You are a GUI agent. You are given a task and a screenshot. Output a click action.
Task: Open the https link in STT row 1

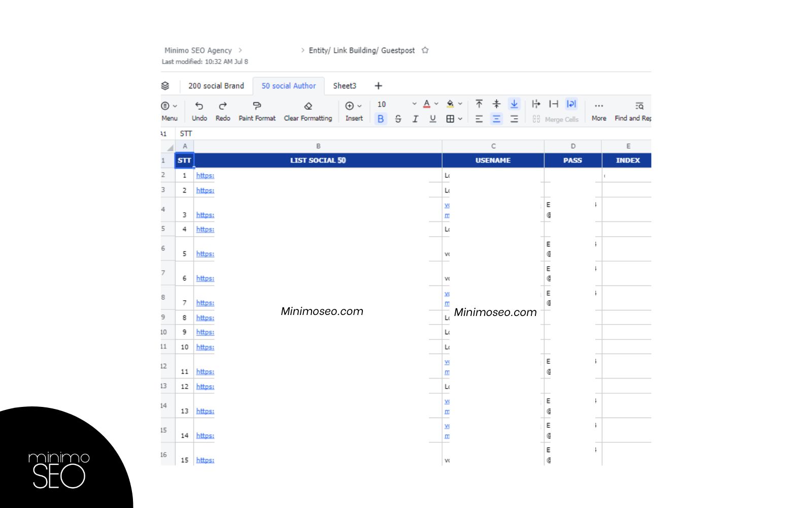pos(205,176)
